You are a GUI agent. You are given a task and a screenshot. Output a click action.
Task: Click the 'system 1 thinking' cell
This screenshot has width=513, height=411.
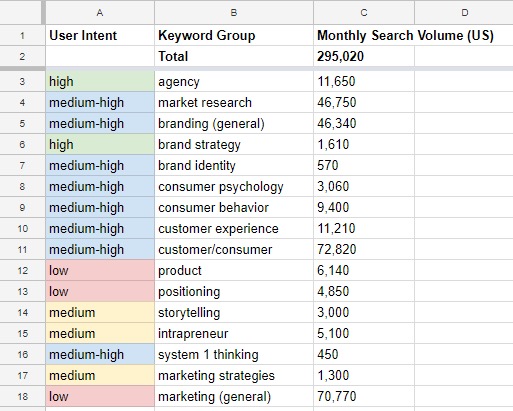(x=234, y=354)
